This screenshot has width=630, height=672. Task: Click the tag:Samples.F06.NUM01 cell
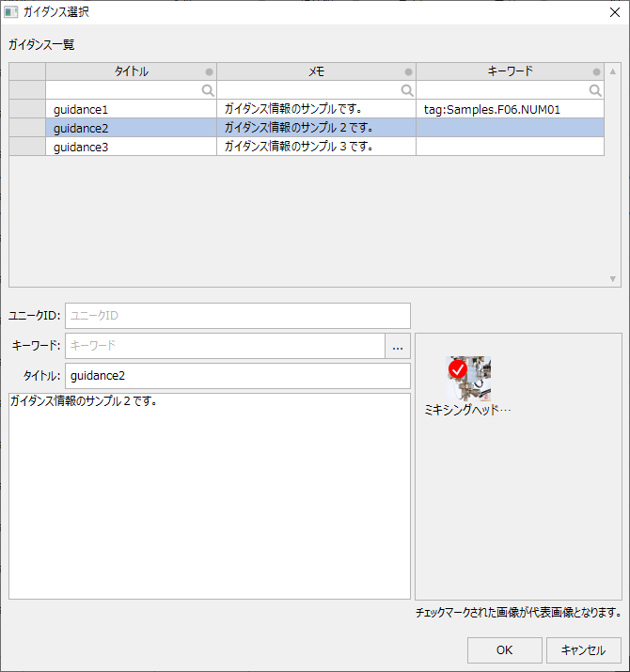click(x=510, y=109)
